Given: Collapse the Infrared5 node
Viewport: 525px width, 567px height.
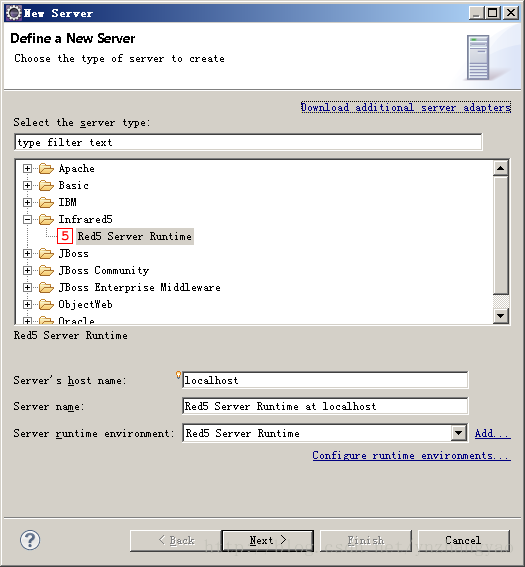Looking at the screenshot, I should tap(27, 219).
